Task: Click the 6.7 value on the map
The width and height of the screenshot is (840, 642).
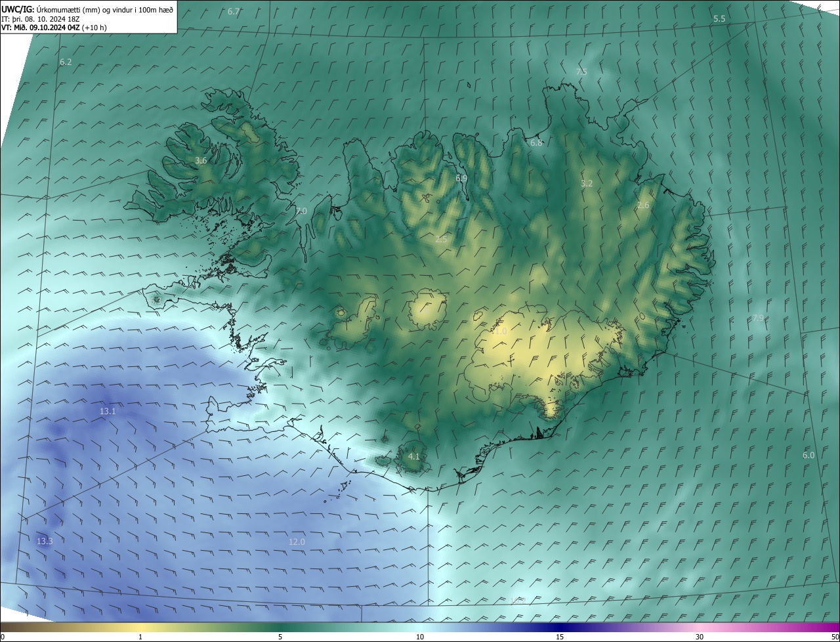Action: (234, 12)
